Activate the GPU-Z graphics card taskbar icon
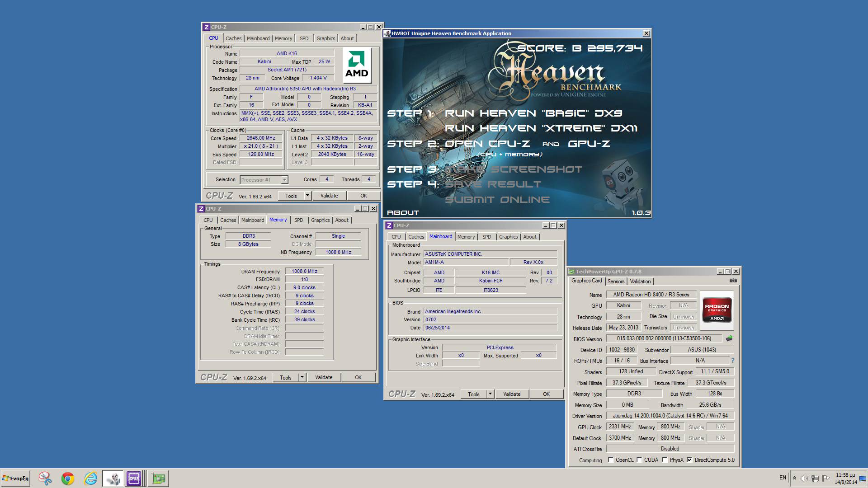 [159, 479]
